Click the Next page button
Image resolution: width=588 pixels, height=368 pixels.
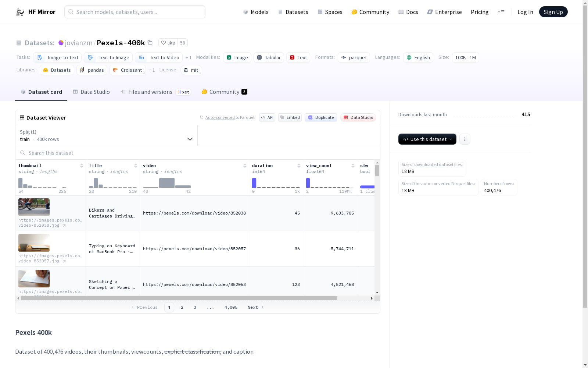255,307
